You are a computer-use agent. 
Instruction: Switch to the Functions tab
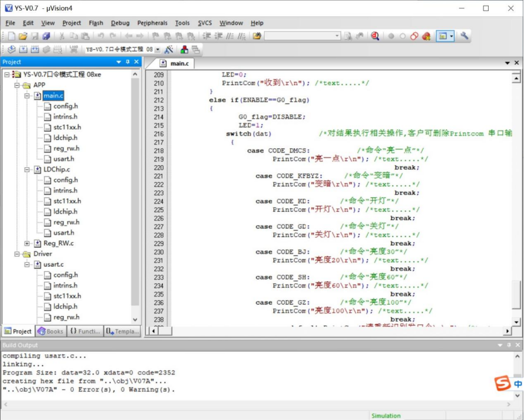(x=85, y=331)
